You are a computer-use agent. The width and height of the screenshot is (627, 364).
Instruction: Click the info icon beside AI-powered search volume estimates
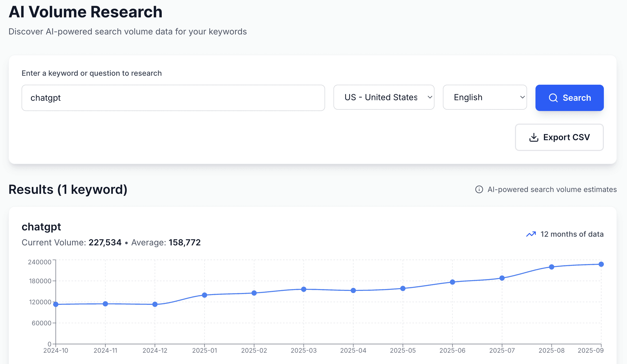click(x=479, y=189)
